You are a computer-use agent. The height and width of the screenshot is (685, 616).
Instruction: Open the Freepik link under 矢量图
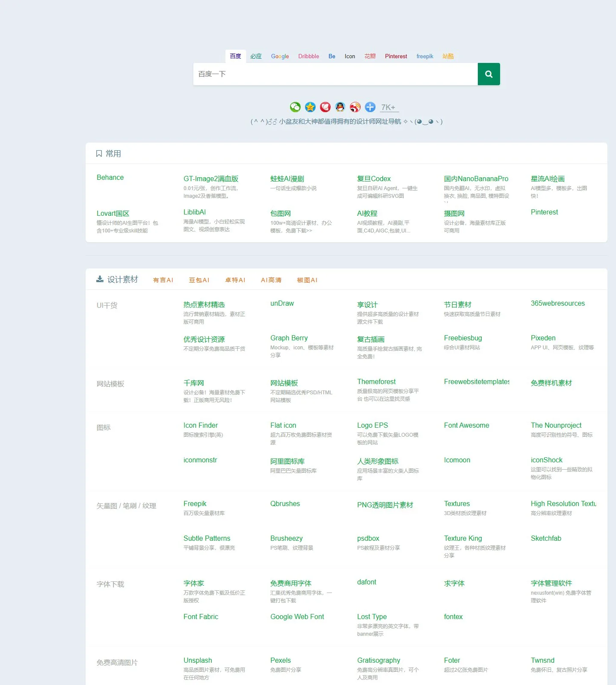[195, 503]
